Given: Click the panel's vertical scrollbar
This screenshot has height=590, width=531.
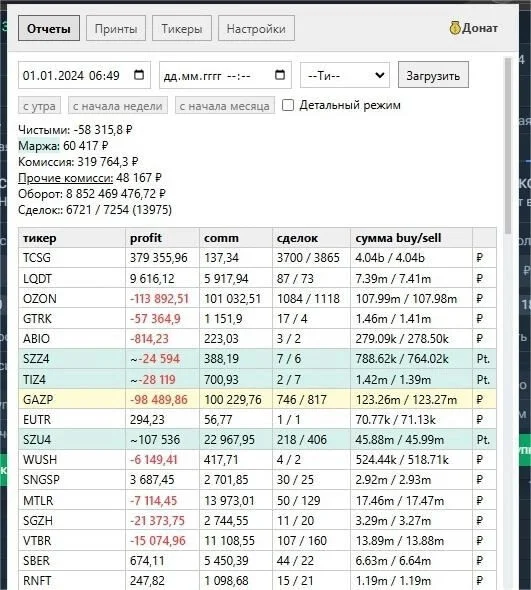Looking at the screenshot, I should 508,147.
